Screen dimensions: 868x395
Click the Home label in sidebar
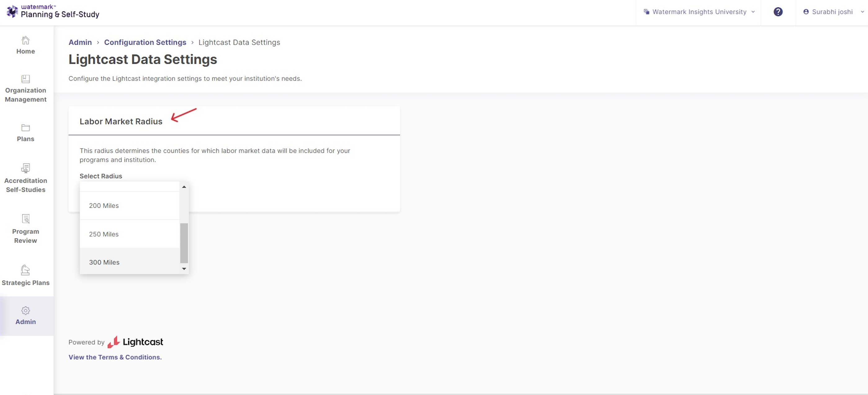coord(26,51)
